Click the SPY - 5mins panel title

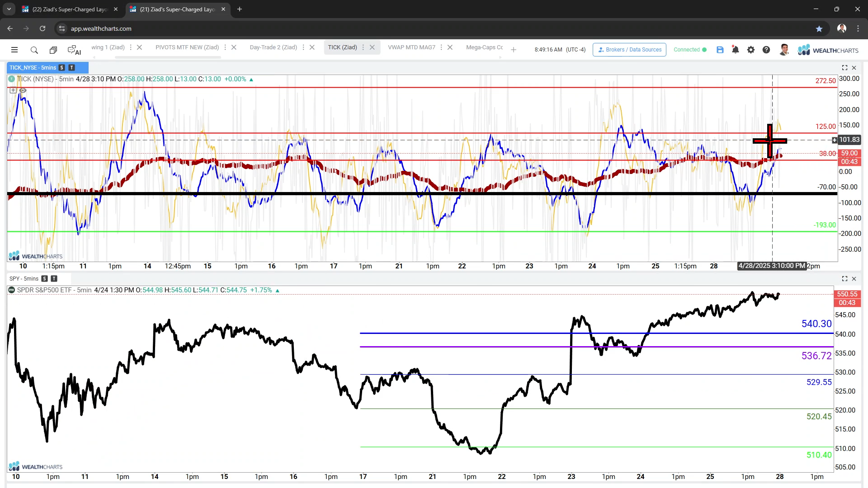click(x=24, y=279)
